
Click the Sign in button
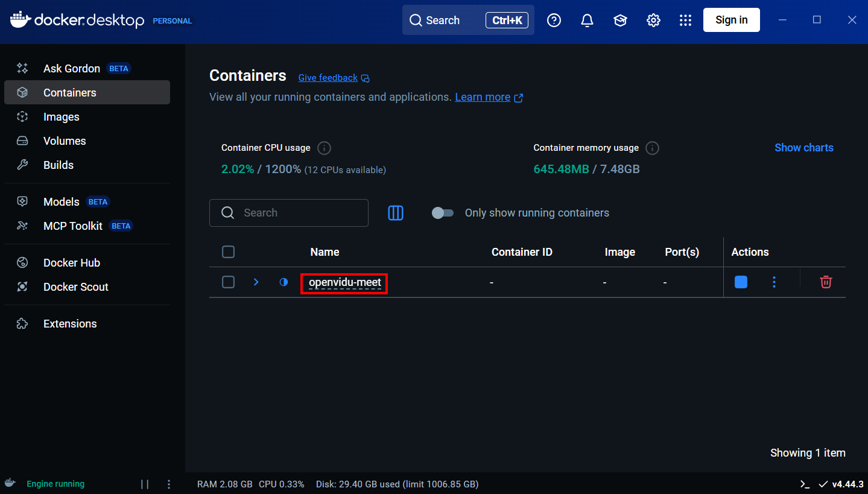731,20
